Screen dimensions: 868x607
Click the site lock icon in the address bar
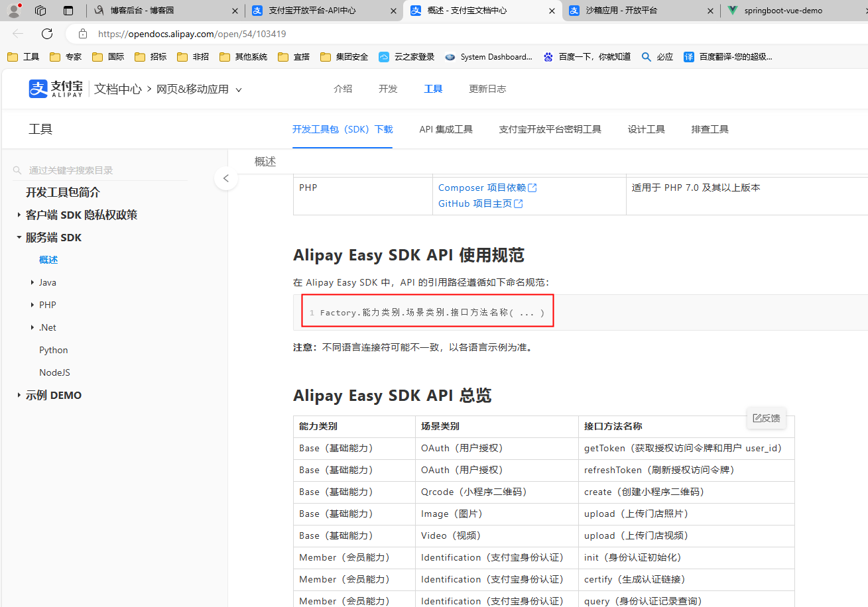[83, 34]
